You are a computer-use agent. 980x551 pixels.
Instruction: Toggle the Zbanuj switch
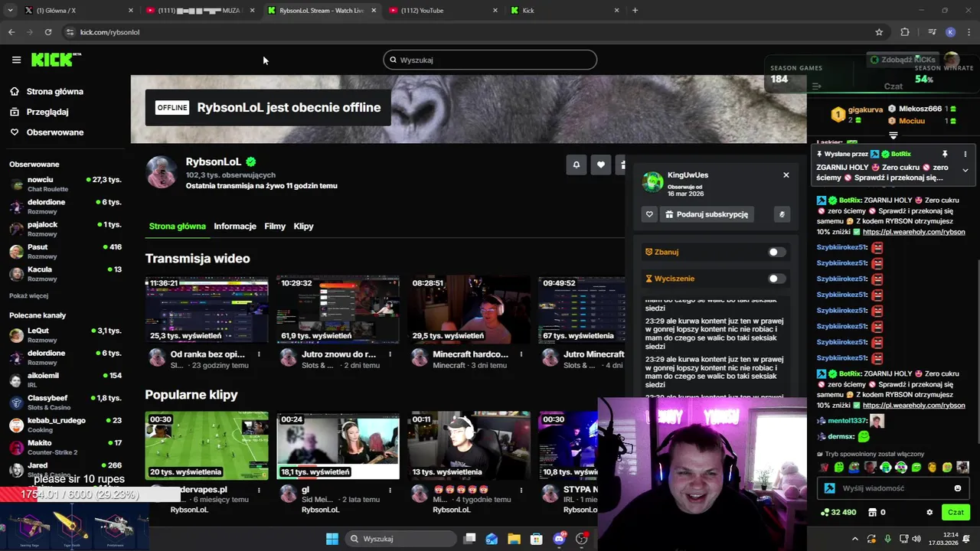pyautogui.click(x=776, y=252)
